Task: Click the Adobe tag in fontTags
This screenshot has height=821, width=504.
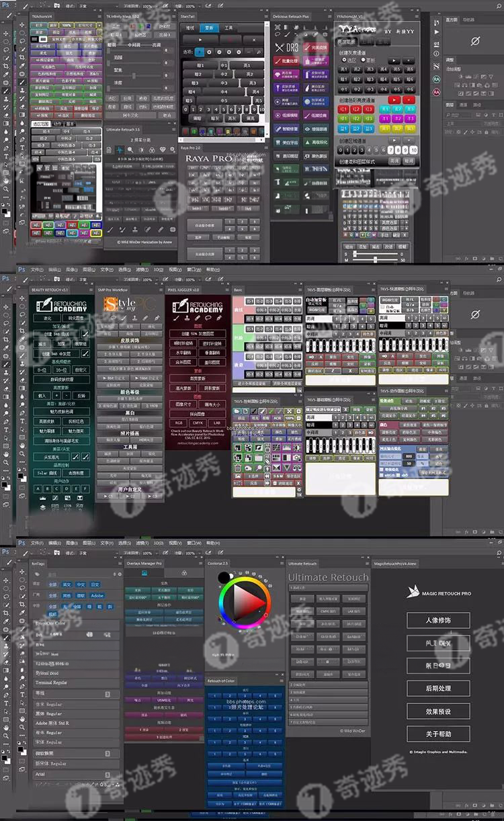Action: pos(97,595)
